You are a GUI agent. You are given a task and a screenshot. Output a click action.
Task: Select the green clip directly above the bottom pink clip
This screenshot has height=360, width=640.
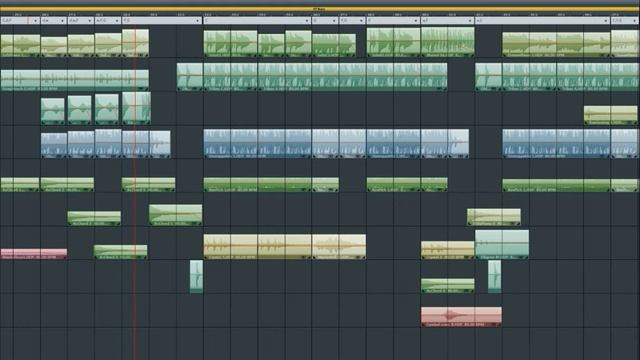448,286
